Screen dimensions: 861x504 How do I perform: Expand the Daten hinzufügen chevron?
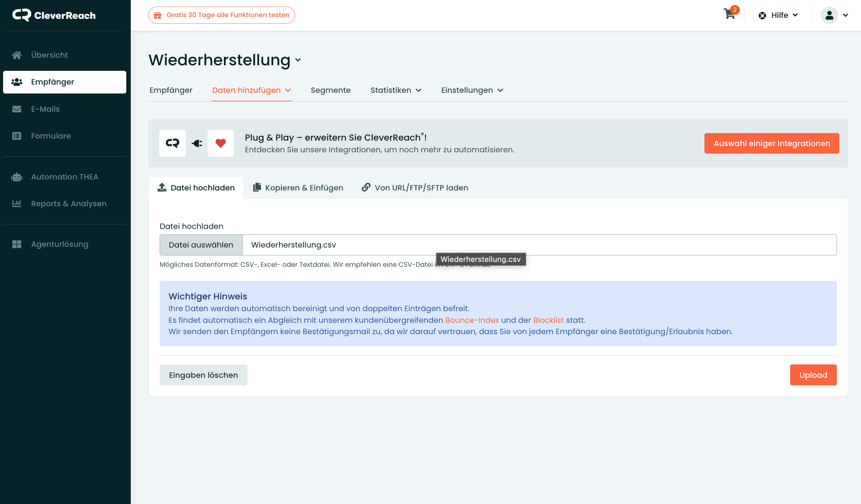pos(288,90)
